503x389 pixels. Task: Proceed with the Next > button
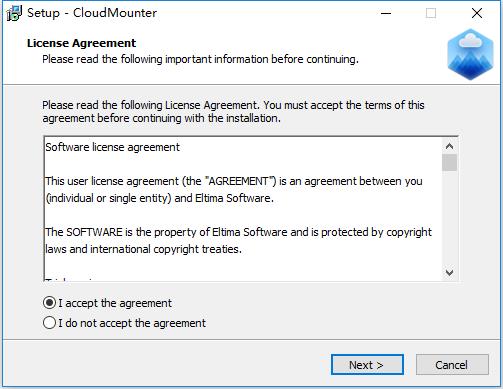(367, 365)
